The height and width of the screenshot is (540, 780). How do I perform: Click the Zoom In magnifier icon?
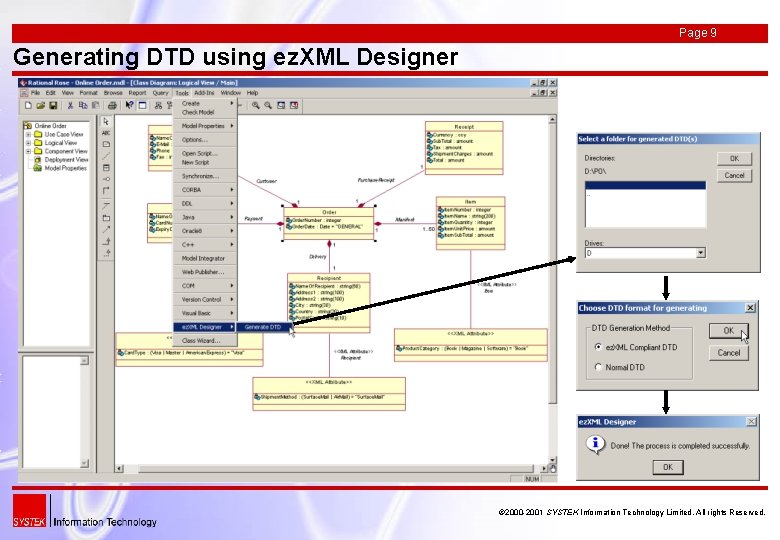(x=256, y=105)
